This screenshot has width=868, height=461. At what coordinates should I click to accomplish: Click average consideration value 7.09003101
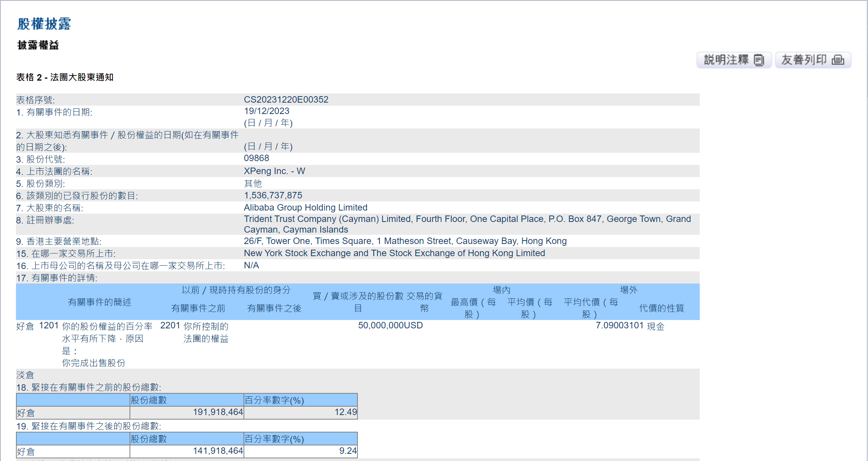point(619,326)
